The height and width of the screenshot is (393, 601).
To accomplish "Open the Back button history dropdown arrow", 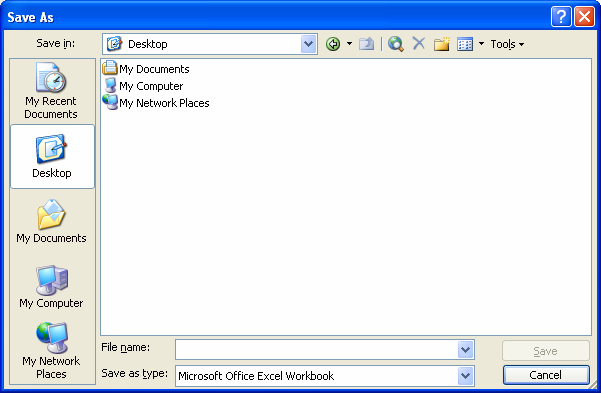I will [350, 44].
